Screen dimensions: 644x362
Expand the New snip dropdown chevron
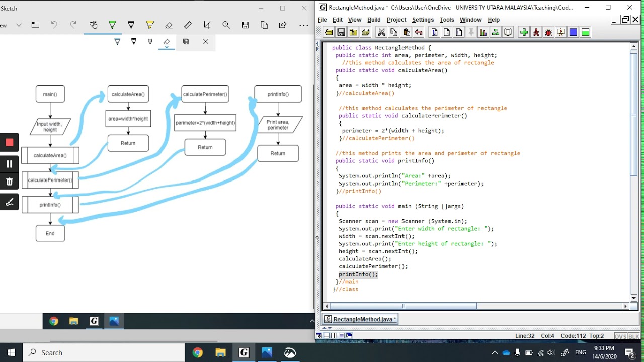[19, 25]
